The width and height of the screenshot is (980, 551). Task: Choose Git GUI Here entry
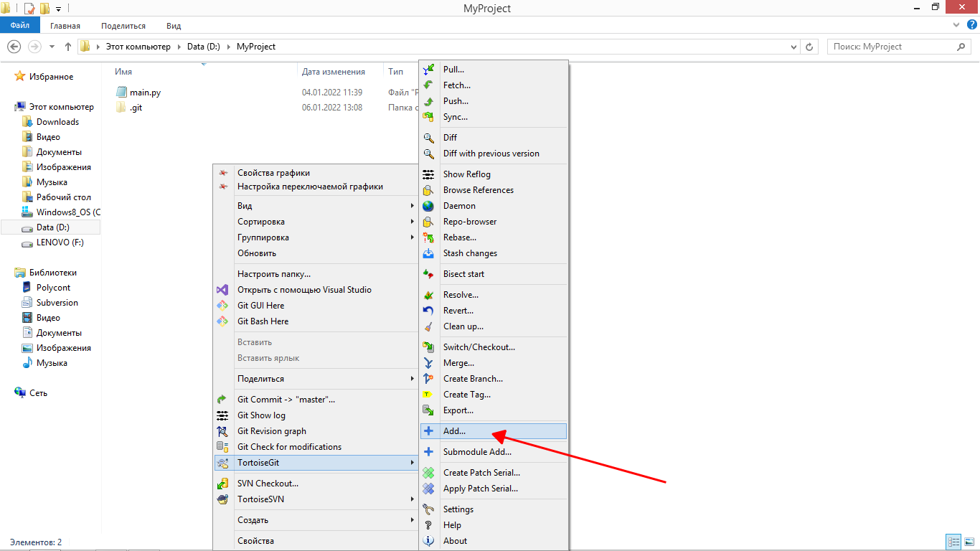(316, 306)
